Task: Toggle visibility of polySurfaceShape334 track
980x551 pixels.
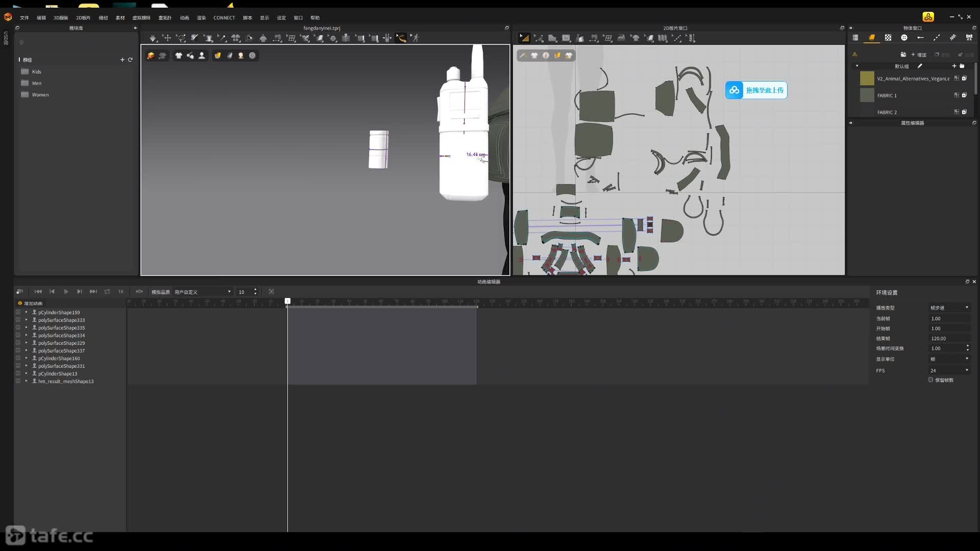Action: click(x=18, y=335)
